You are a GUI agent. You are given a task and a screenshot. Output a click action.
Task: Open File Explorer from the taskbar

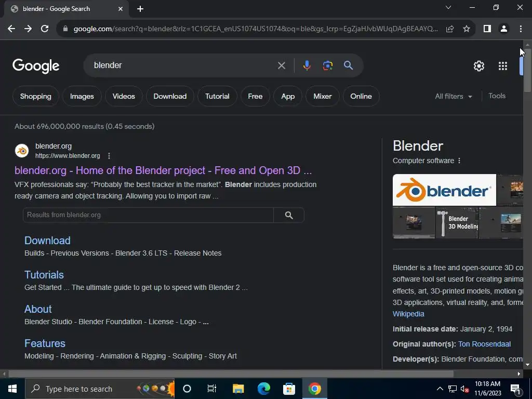(238, 389)
